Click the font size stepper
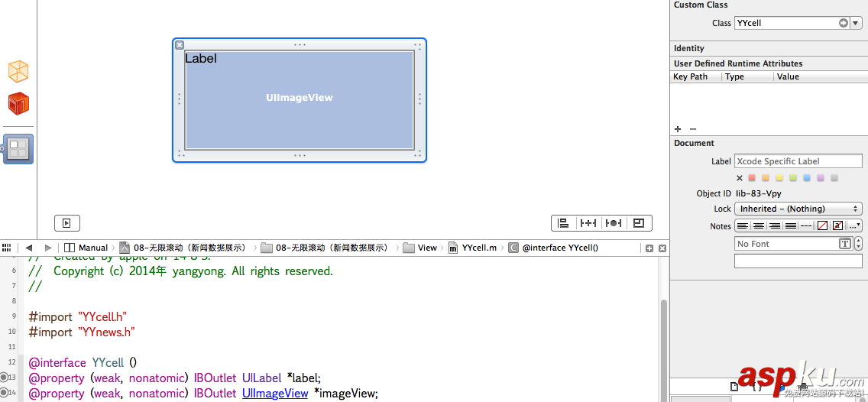The image size is (868, 402). pos(858,244)
